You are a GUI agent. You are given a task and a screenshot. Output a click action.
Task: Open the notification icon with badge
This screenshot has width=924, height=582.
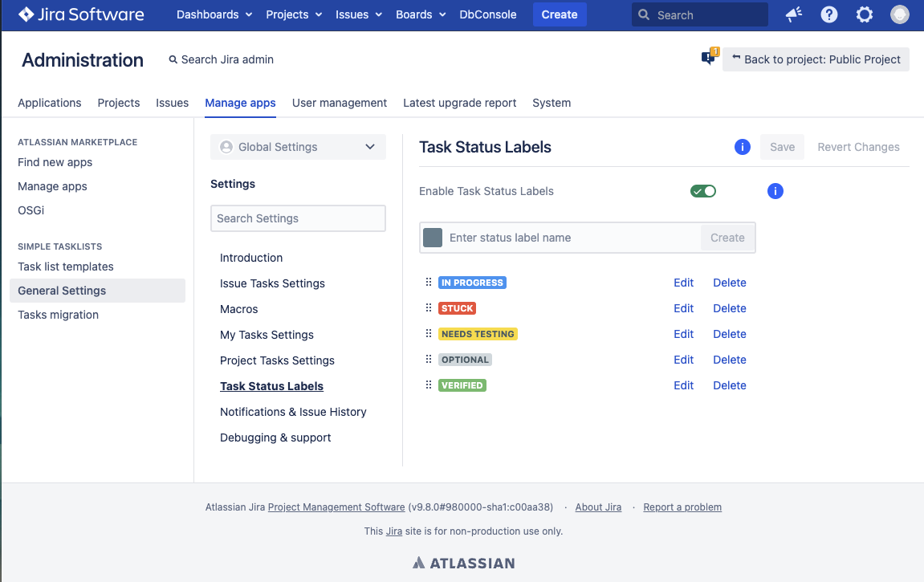[x=707, y=57]
